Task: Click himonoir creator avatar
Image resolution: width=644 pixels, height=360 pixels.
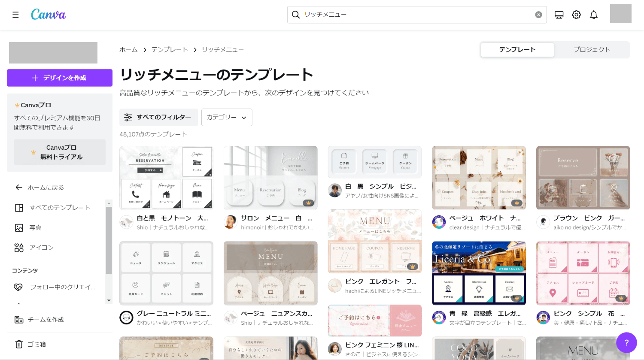Action: [231, 222]
